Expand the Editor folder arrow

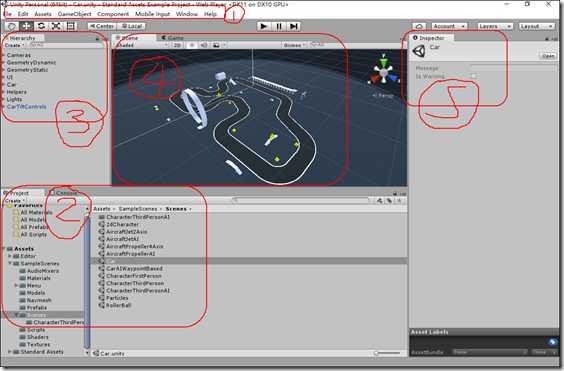pos(10,256)
